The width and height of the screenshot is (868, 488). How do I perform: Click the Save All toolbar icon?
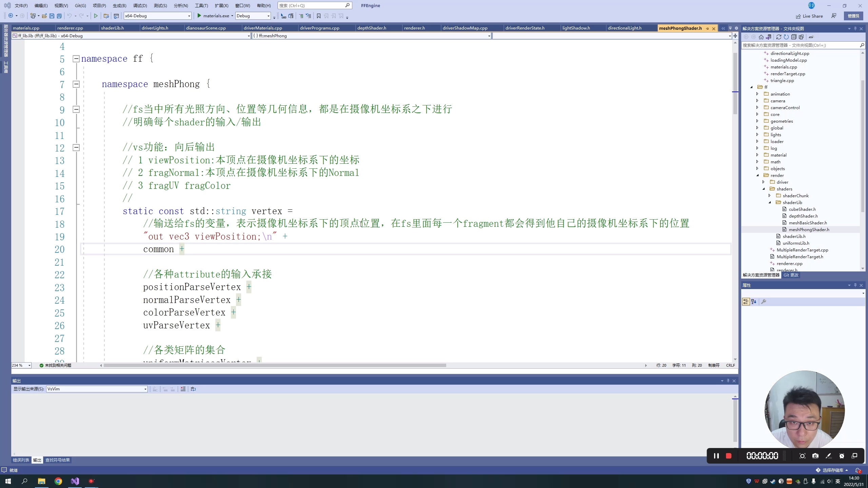pos(59,16)
